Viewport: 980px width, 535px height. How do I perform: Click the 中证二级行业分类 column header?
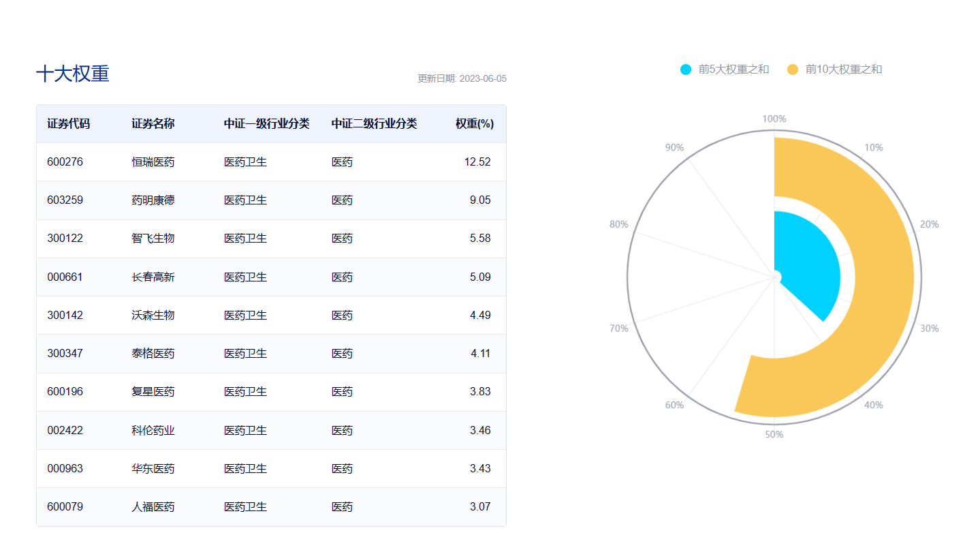374,124
